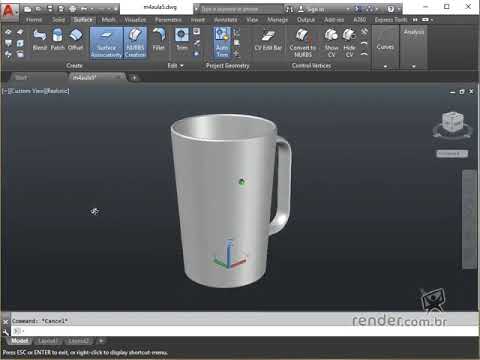Viewport: 480px width, 360px height.
Task: Click the Plot printer icon in quick access toolbar
Action: 73,9
